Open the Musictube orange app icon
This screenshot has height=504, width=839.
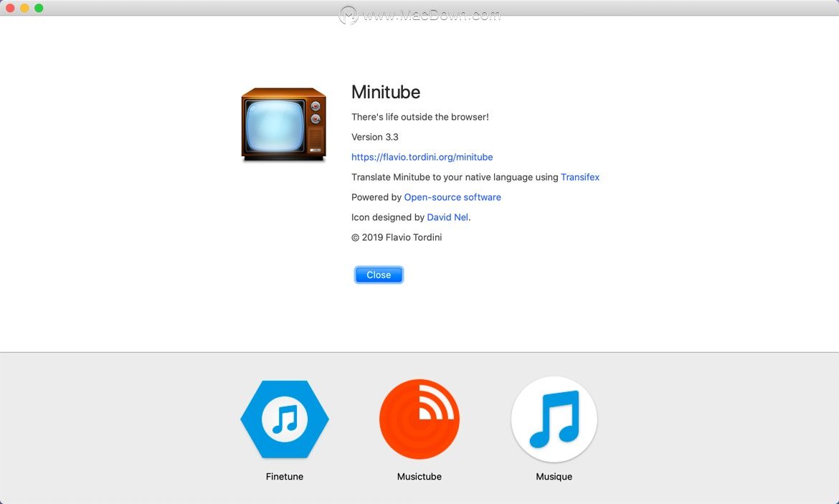coord(419,419)
